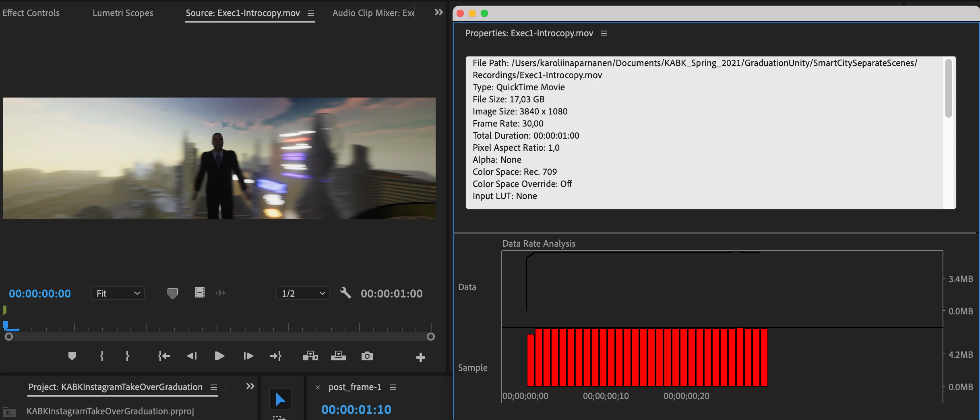Click the Properties text box scrollbar
This screenshot has width=980, height=420.
pos(949,88)
